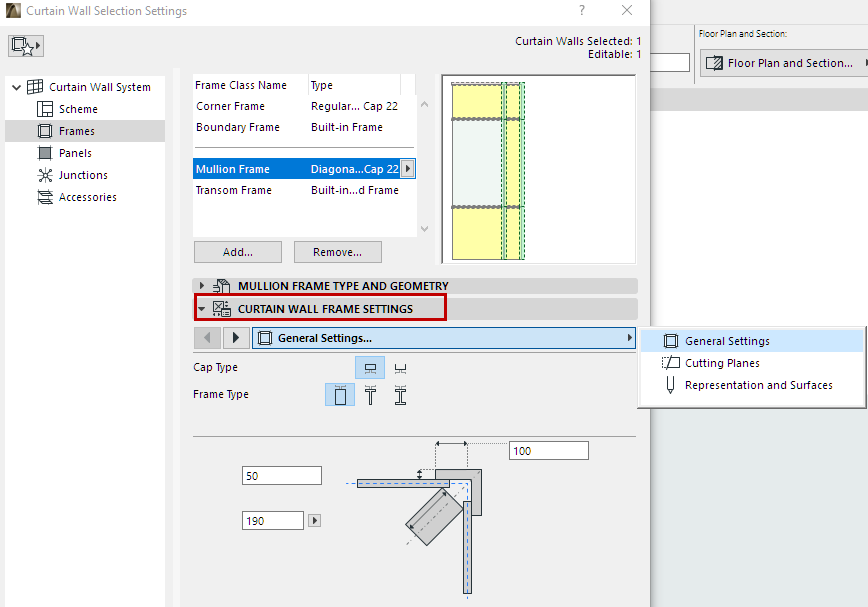
Task: Click the Junctions tree item label
Action: click(x=83, y=175)
